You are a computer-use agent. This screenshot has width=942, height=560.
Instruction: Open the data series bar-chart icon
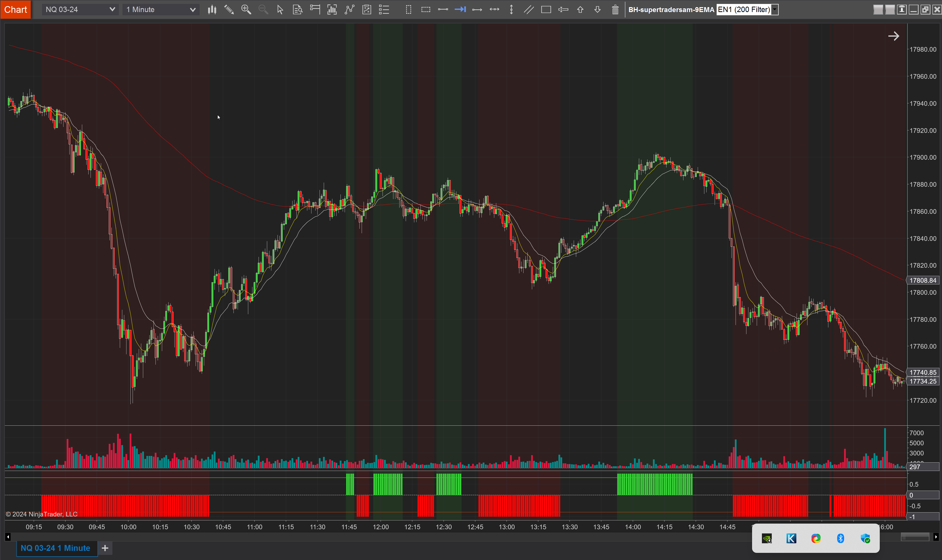coord(332,9)
